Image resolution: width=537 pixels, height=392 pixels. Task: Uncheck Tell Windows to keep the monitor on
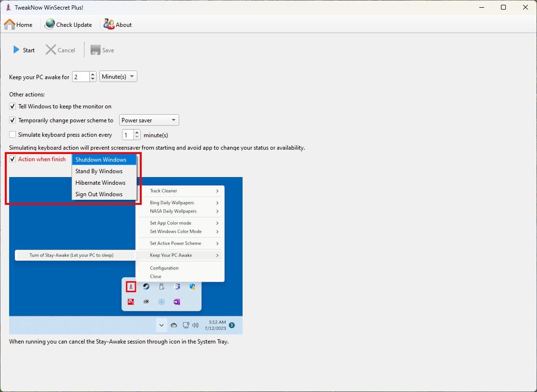tap(12, 107)
